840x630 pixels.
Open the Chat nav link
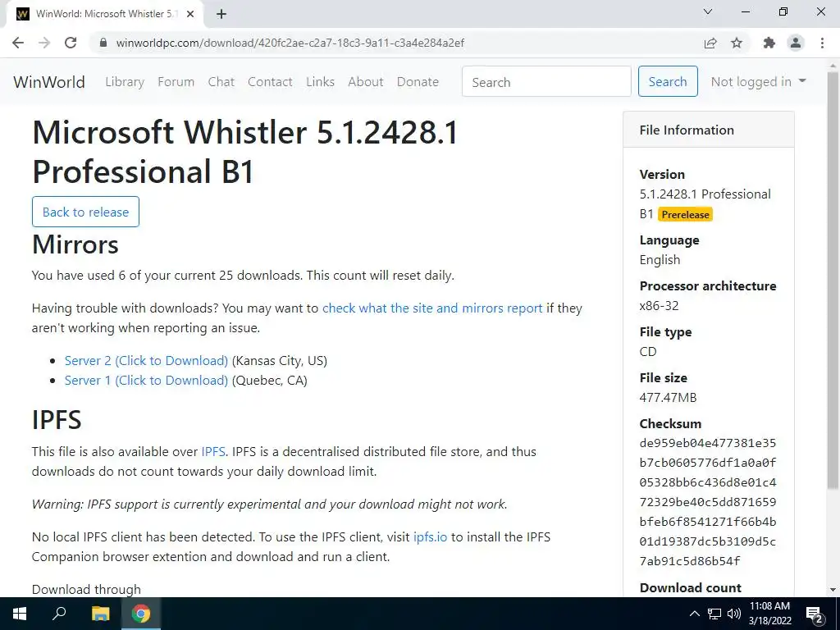[221, 82]
